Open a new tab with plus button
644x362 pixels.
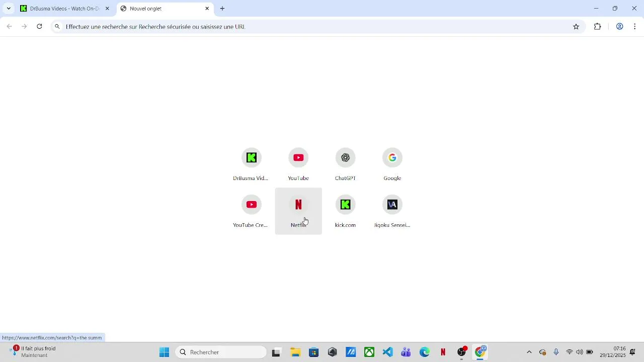click(222, 9)
